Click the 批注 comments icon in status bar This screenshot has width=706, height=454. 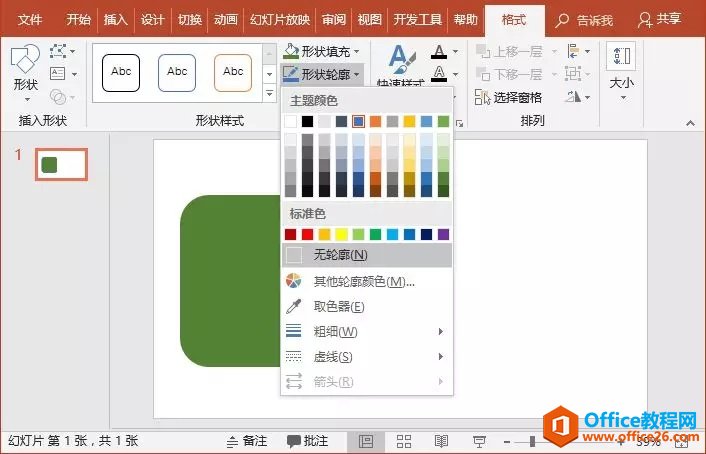[x=294, y=441]
